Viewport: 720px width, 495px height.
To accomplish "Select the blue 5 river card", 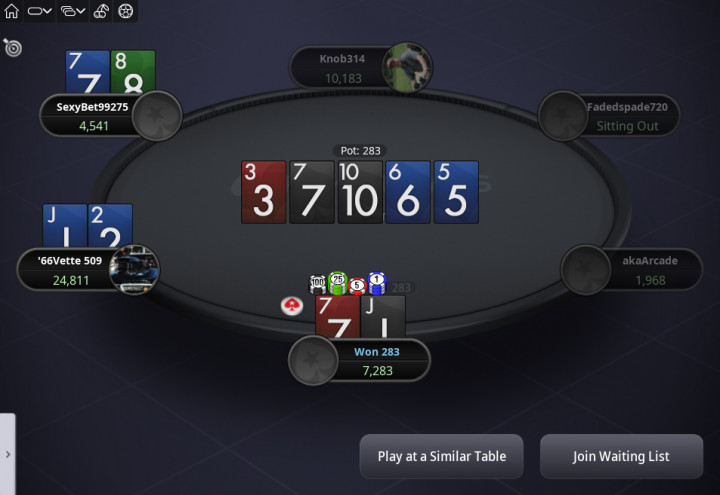I will (x=456, y=192).
